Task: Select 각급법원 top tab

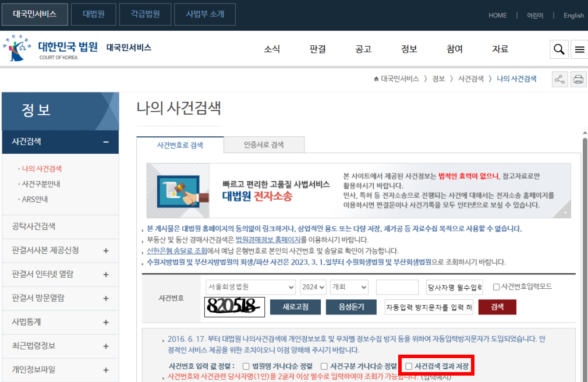Action: (145, 14)
